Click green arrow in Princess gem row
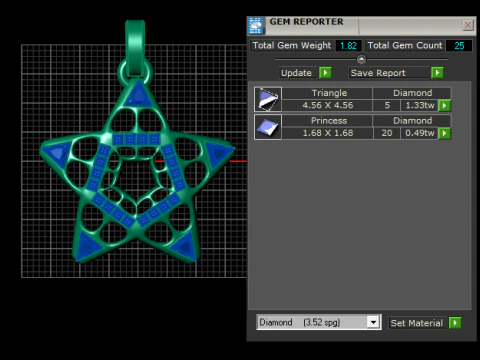The width and height of the screenshot is (480, 360). [x=444, y=133]
